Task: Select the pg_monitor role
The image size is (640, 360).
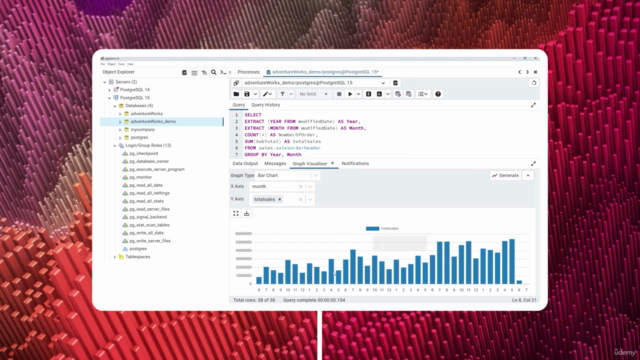Action: coord(140,177)
